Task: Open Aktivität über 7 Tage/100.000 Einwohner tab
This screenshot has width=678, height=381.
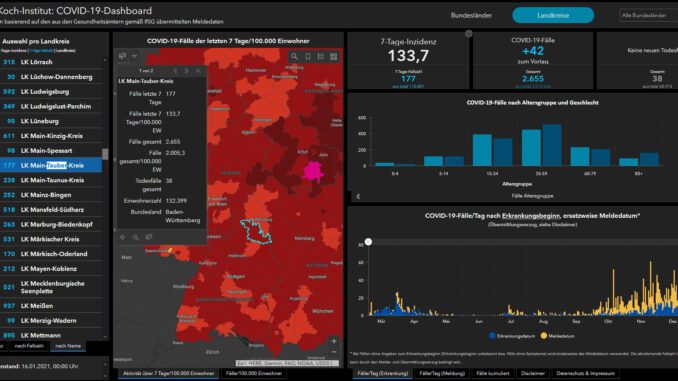Action: pos(169,373)
